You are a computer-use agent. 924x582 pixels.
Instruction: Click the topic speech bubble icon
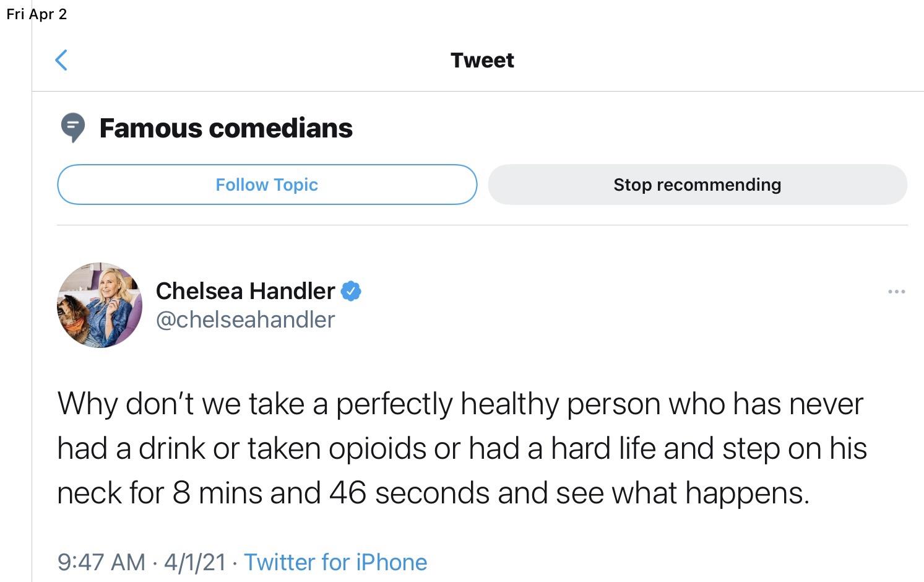point(73,128)
